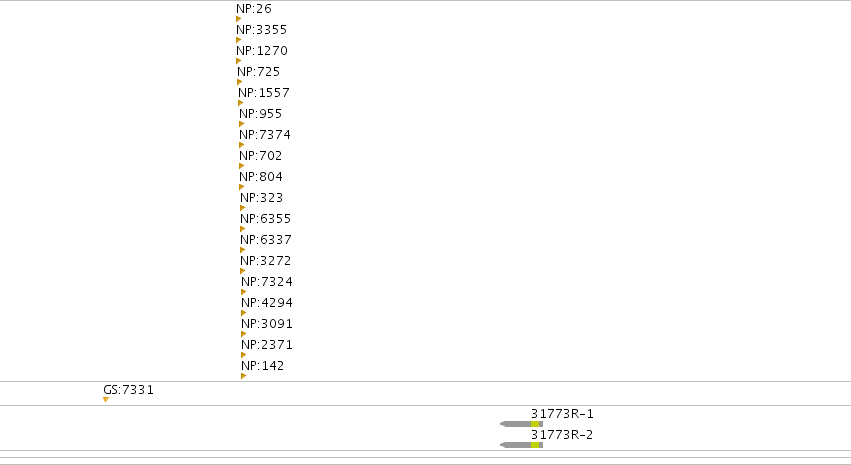Click the NP:3355 feature label

tap(262, 30)
